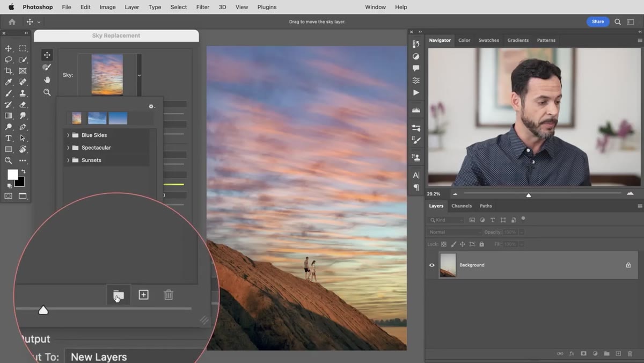Switch to the Gradients tab
644x363 pixels.
(518, 40)
